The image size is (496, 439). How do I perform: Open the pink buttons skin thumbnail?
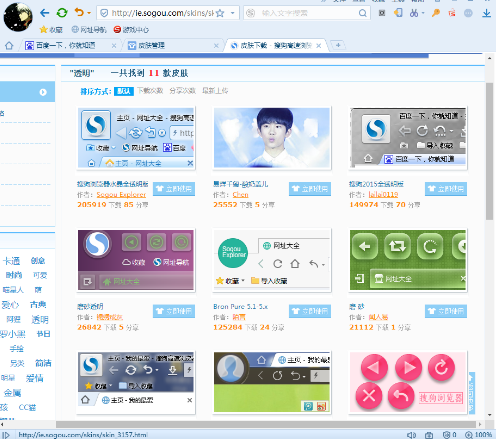408,382
